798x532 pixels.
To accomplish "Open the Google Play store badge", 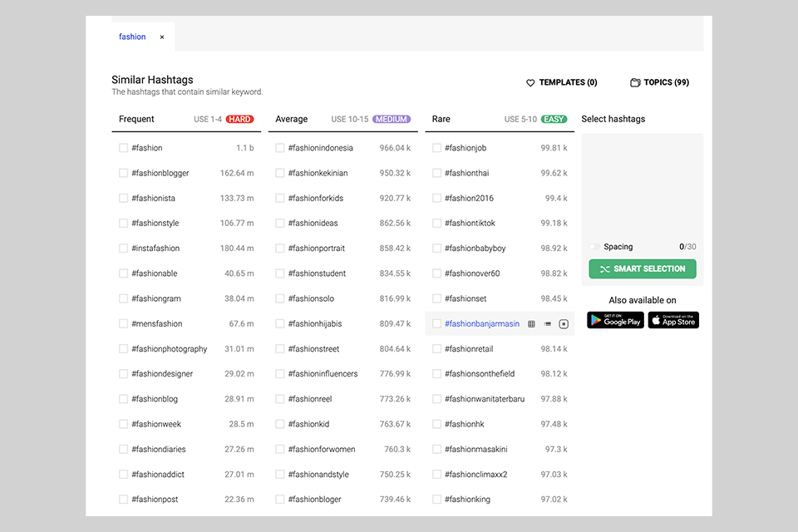I will point(615,320).
